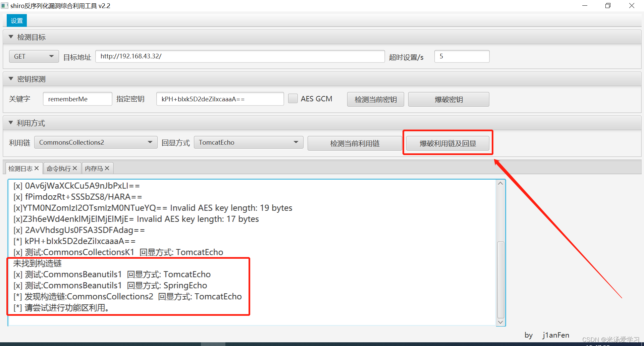The image size is (644, 346).
Task: Open the TomcatEcho echo method dropdown
Action: [249, 142]
